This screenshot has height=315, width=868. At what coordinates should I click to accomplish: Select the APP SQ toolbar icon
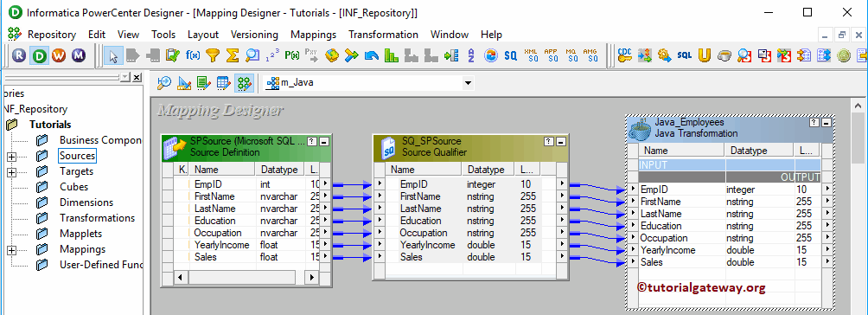pos(551,55)
